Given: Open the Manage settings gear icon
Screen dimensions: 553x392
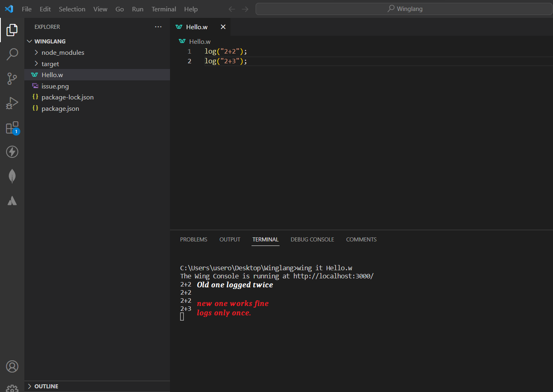Looking at the screenshot, I should click(12, 388).
